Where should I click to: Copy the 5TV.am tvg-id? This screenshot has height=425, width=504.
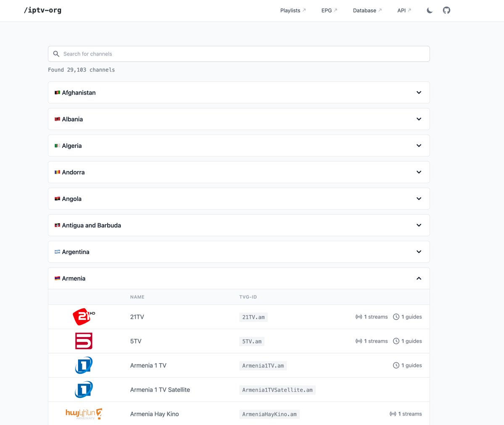point(252,341)
